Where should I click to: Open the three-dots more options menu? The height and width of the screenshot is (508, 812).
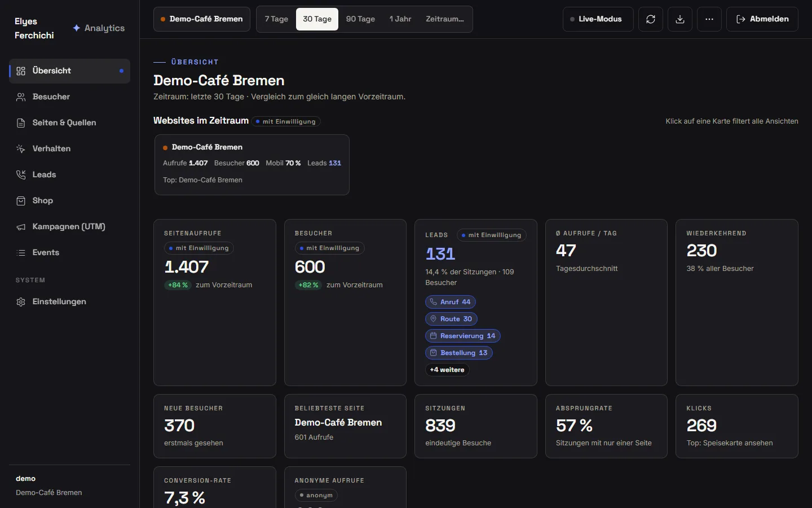click(709, 19)
